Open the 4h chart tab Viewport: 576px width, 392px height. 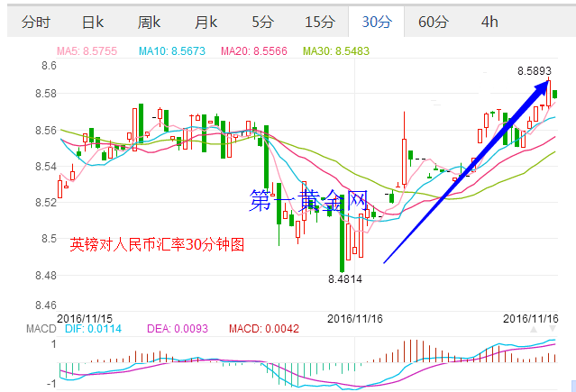[489, 22]
